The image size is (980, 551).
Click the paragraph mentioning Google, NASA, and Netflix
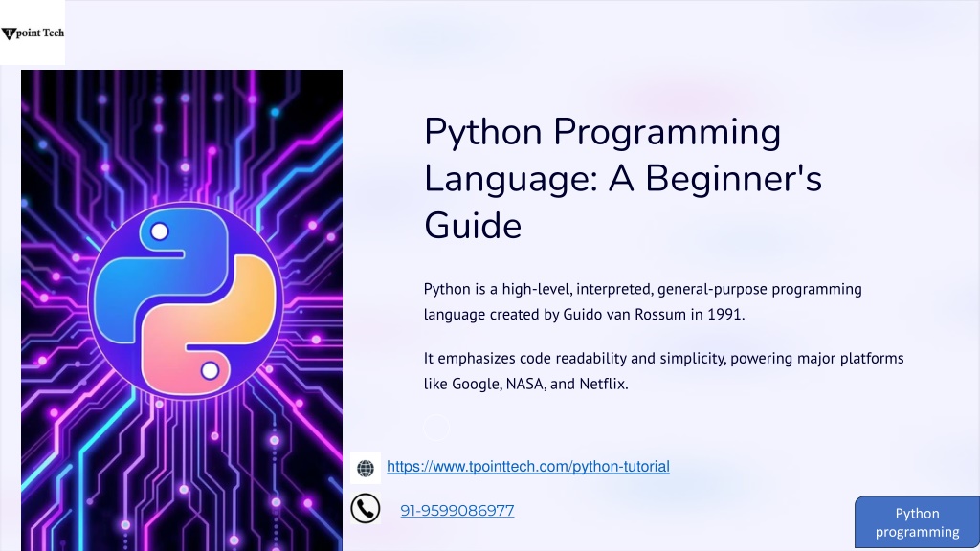[663, 371]
